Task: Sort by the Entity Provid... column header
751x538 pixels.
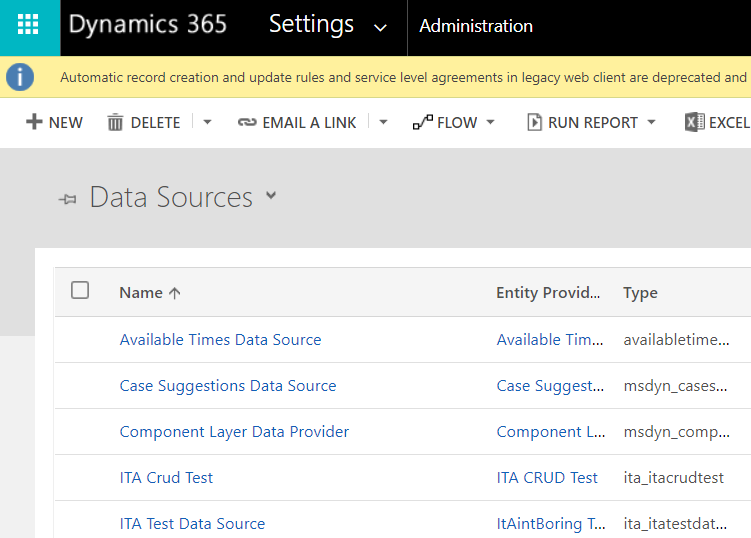Action: coord(548,293)
